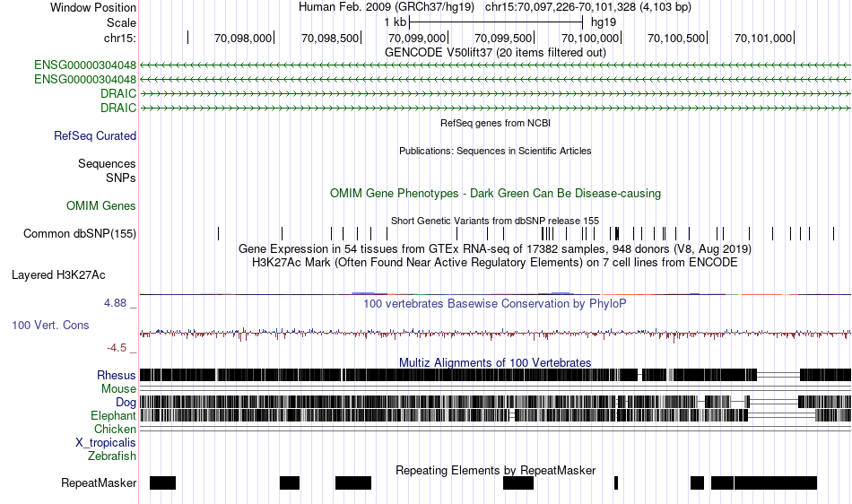Screen dimensions: 852x504
Task: Click the leftmost RepeatMasker block
Action: pos(162,482)
